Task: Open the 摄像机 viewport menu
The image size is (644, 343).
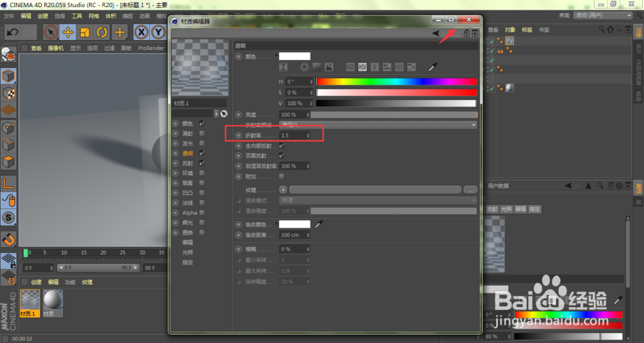Action: click(x=55, y=48)
